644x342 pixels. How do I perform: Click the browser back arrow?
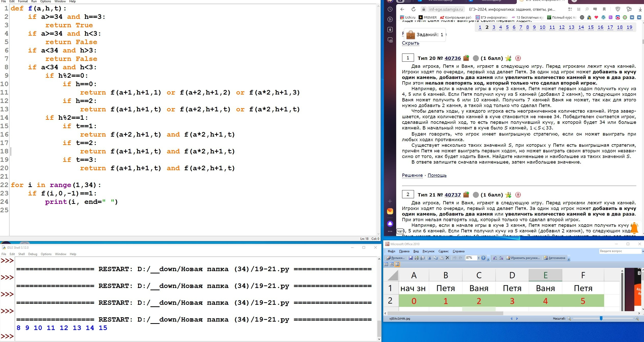coord(402,9)
